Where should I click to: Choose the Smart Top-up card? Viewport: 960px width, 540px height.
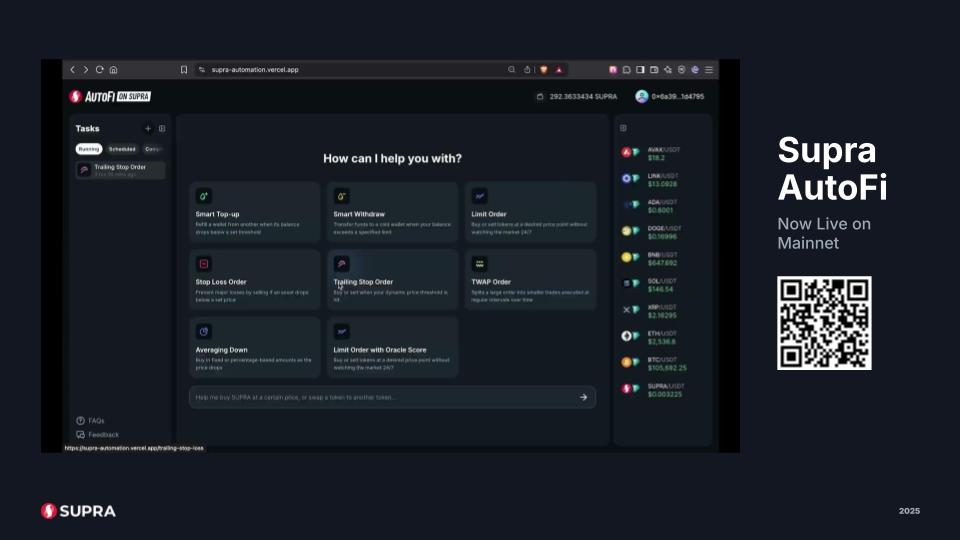click(255, 212)
